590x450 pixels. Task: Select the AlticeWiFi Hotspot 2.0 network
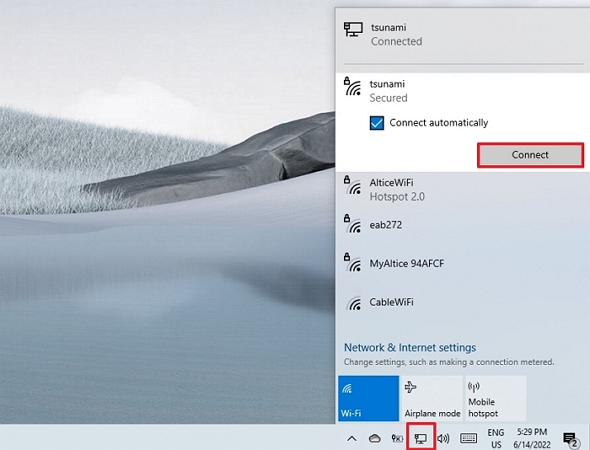(462, 190)
